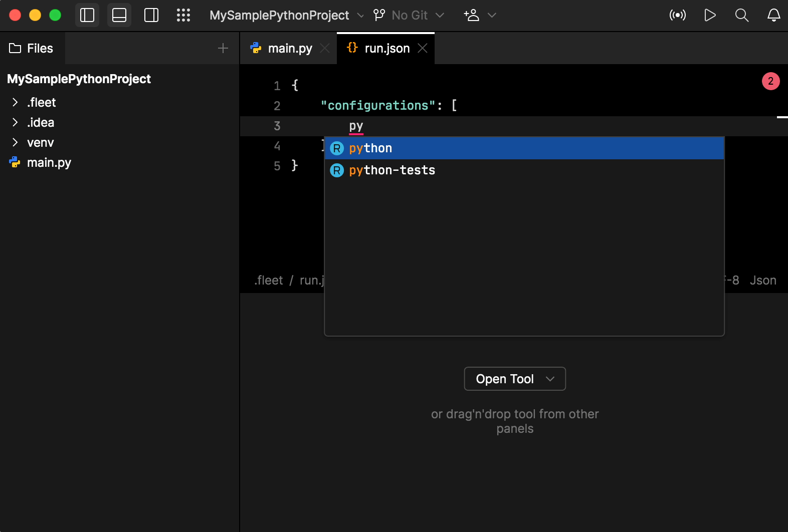Close the run.json tab
The width and height of the screenshot is (788, 532).
point(423,48)
